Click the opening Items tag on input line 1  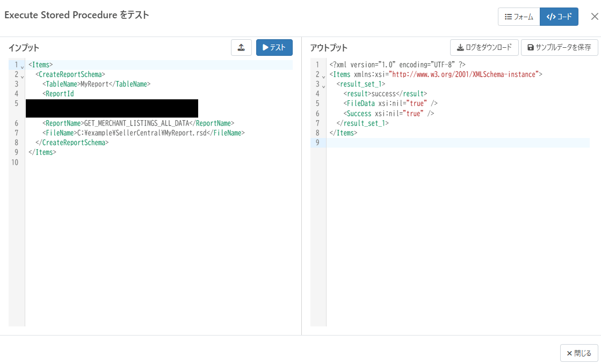click(41, 64)
